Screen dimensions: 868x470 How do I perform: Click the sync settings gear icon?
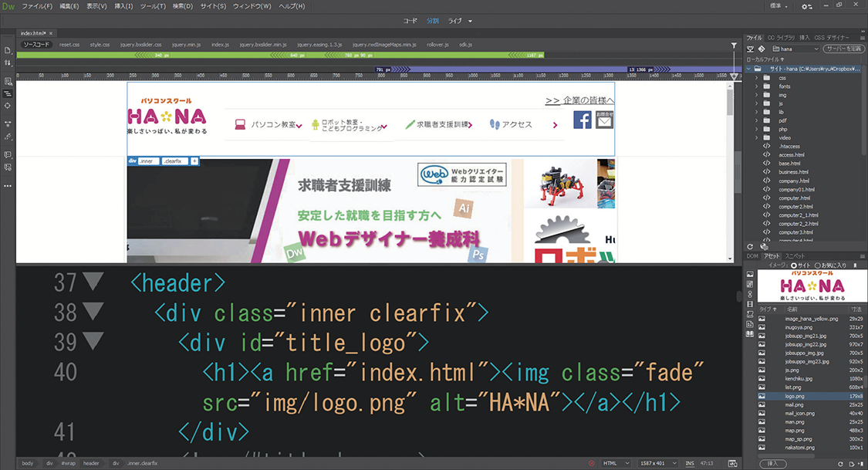point(806,7)
